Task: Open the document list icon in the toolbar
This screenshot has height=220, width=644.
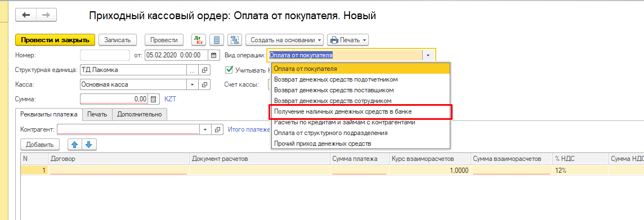Action: 217,40
